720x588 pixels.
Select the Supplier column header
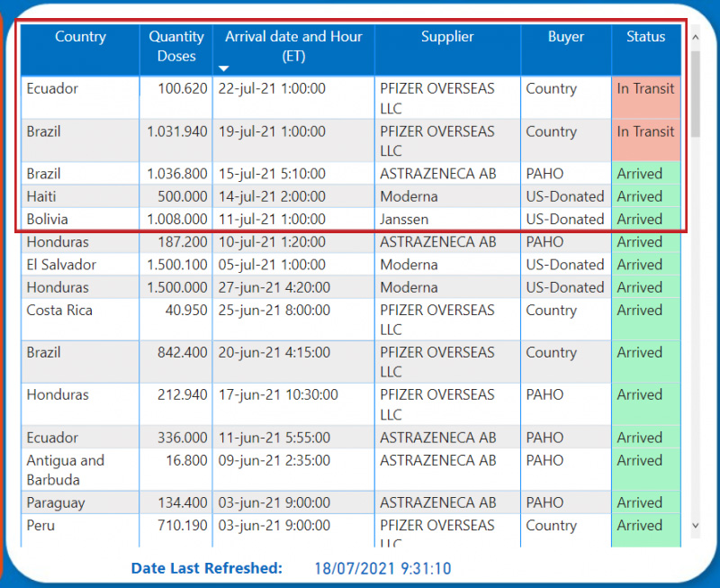(x=447, y=37)
